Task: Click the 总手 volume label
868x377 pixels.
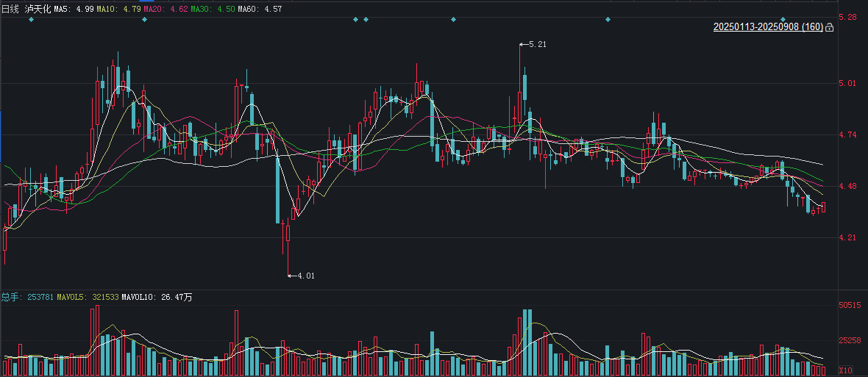Action: coord(10,297)
